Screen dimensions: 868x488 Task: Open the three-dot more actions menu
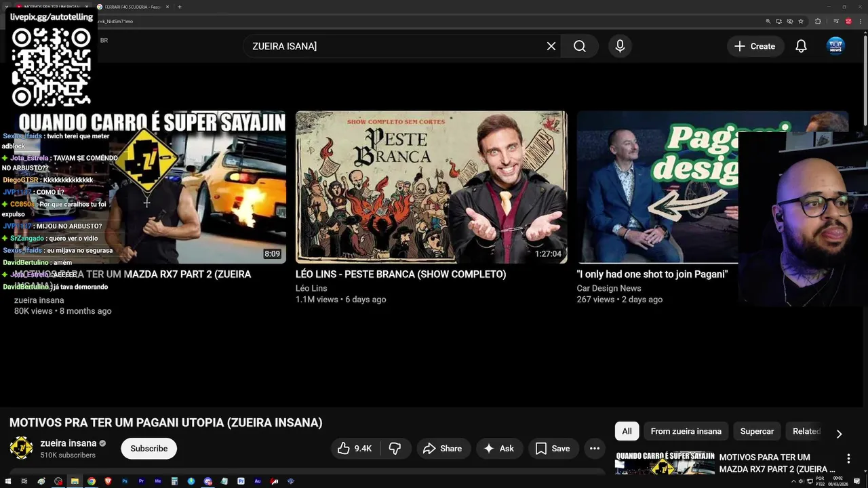click(595, 449)
